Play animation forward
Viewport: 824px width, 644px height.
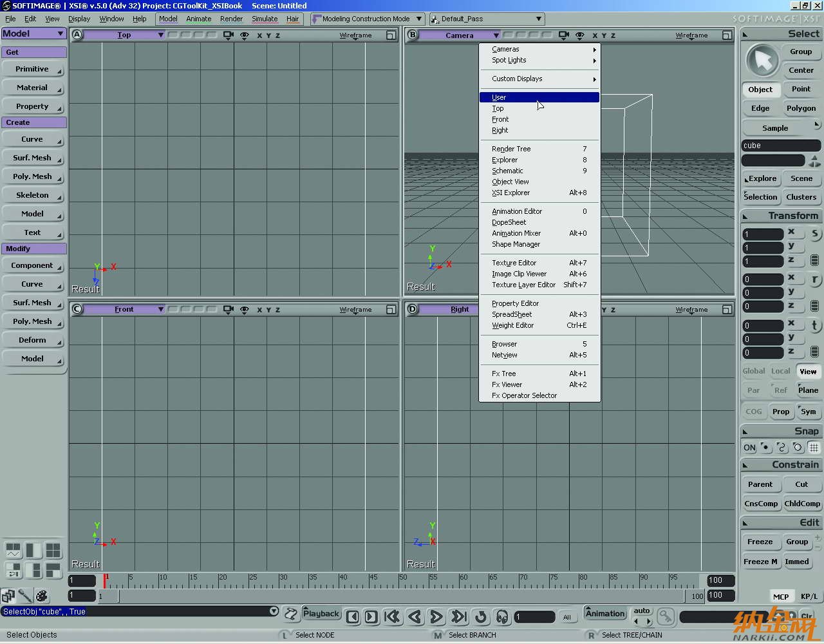(x=436, y=616)
